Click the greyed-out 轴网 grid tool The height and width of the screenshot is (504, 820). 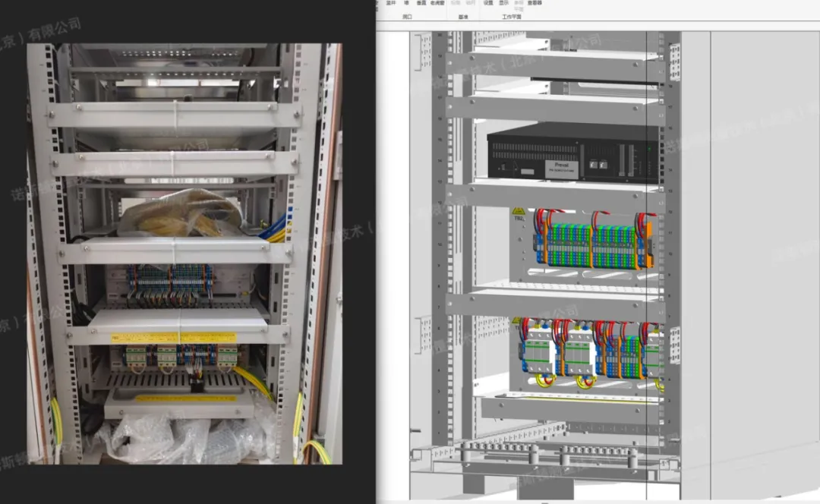point(468,3)
